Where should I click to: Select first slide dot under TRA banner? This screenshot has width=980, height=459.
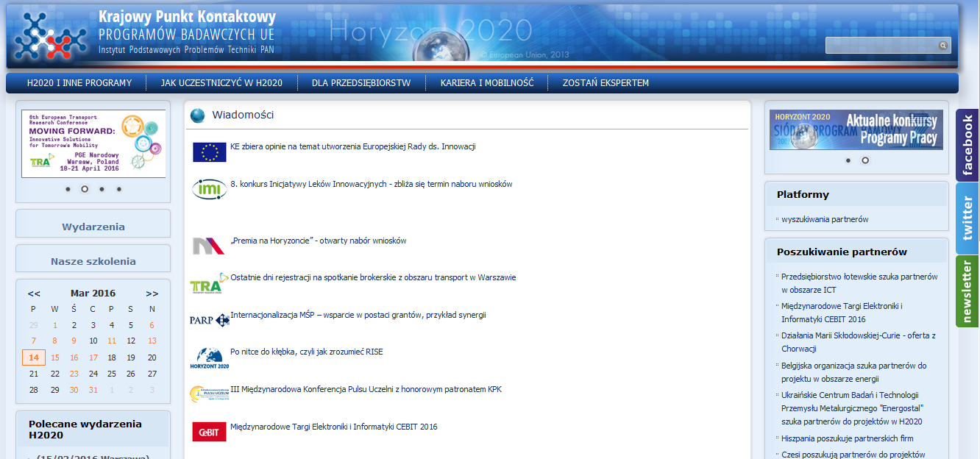(68, 189)
